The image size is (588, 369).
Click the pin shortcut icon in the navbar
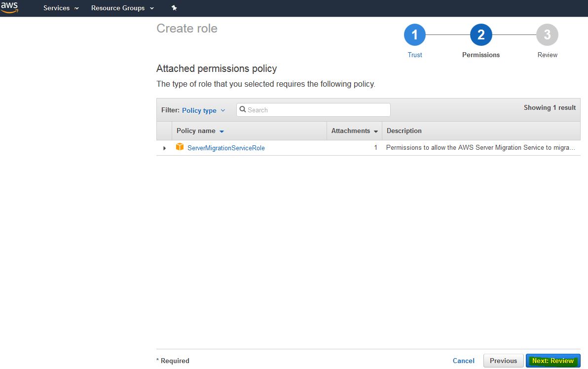tap(174, 8)
